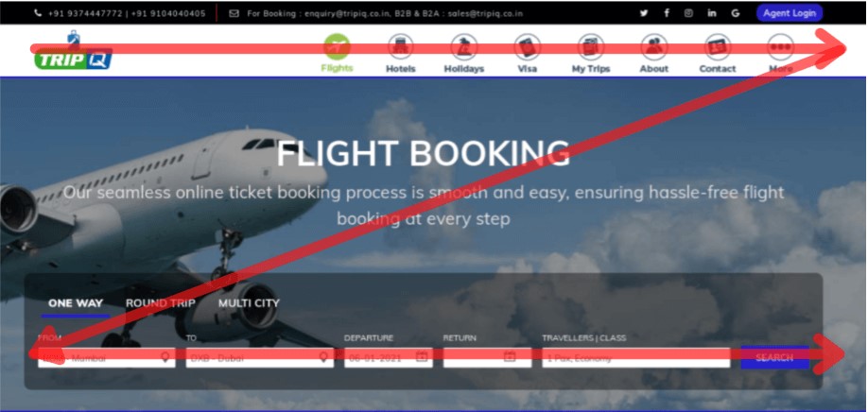
Task: Open the Contact navigation icon
Action: point(718,47)
